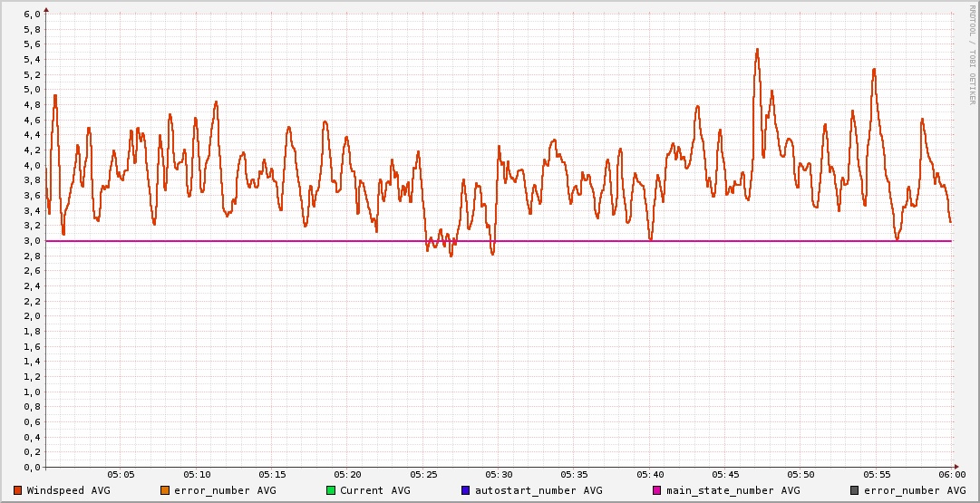This screenshot has height=503, width=980.
Task: Select the 6,0 label atop the y-axis
Action: 32,15
